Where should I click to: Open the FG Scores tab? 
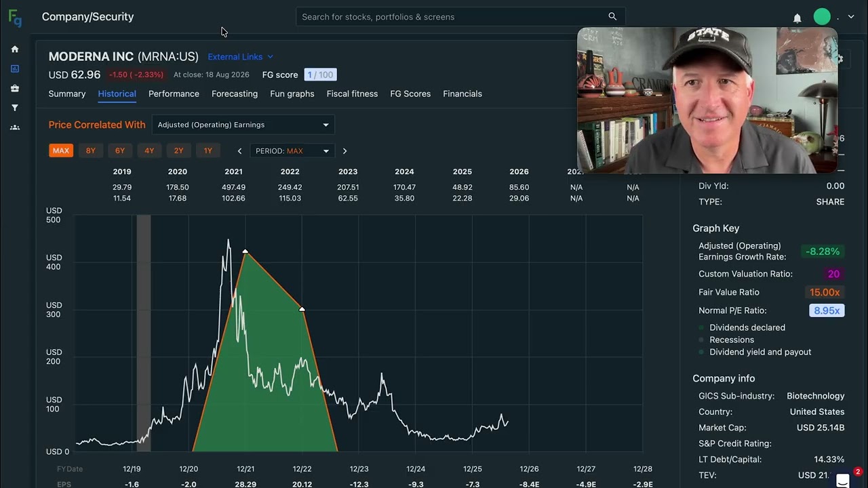(x=410, y=94)
